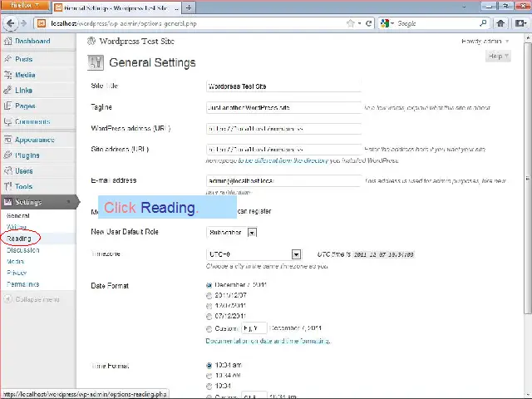Select the 24-hour 10:34 time format

[x=209, y=386]
